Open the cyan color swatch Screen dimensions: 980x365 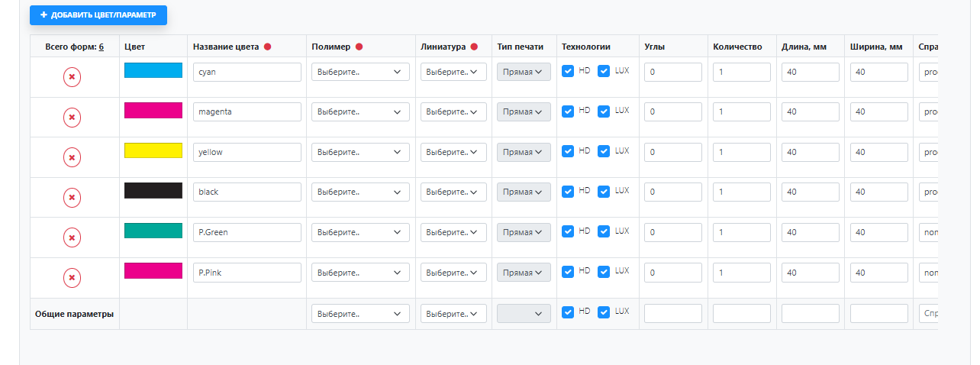click(x=153, y=70)
